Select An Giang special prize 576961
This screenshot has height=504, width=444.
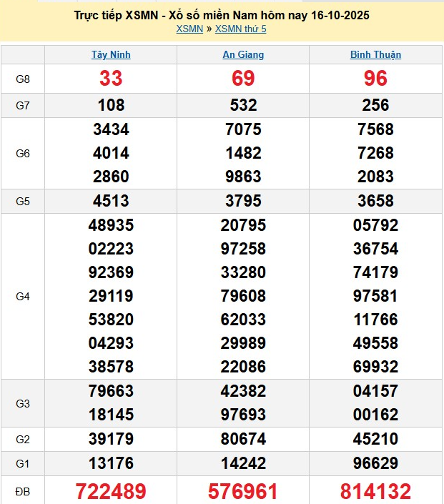pos(243,491)
